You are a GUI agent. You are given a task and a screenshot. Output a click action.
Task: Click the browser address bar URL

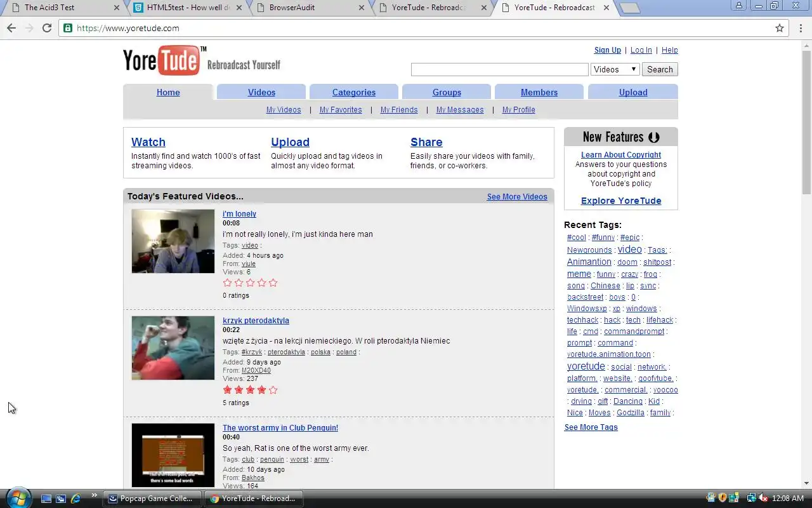[128, 28]
